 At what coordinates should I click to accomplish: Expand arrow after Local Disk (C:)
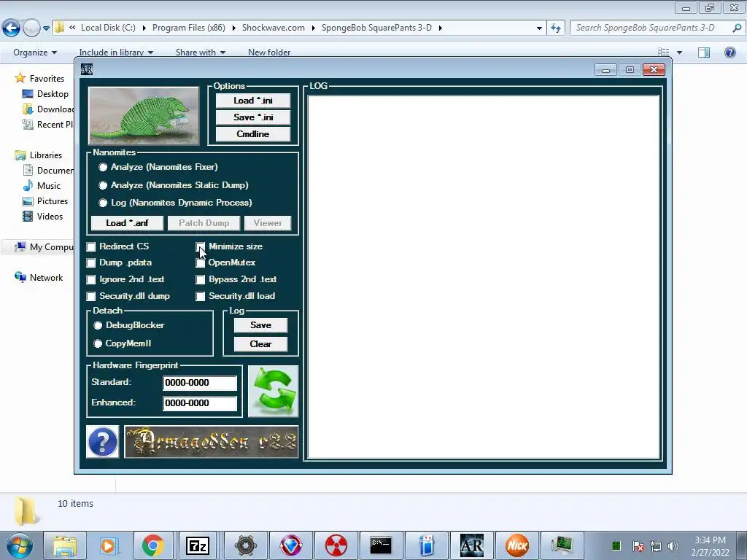(x=144, y=28)
